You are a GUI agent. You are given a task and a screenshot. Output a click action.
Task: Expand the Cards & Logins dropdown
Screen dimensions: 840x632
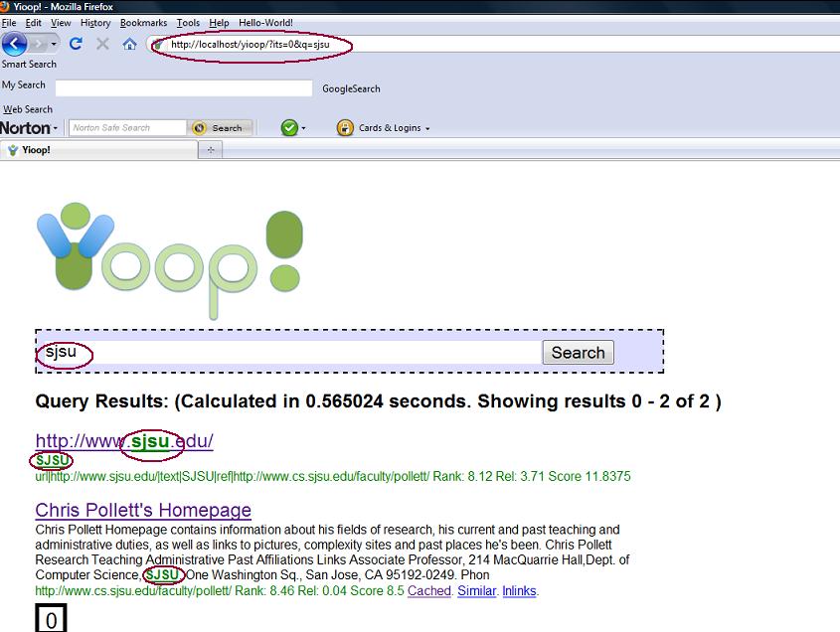tap(394, 128)
